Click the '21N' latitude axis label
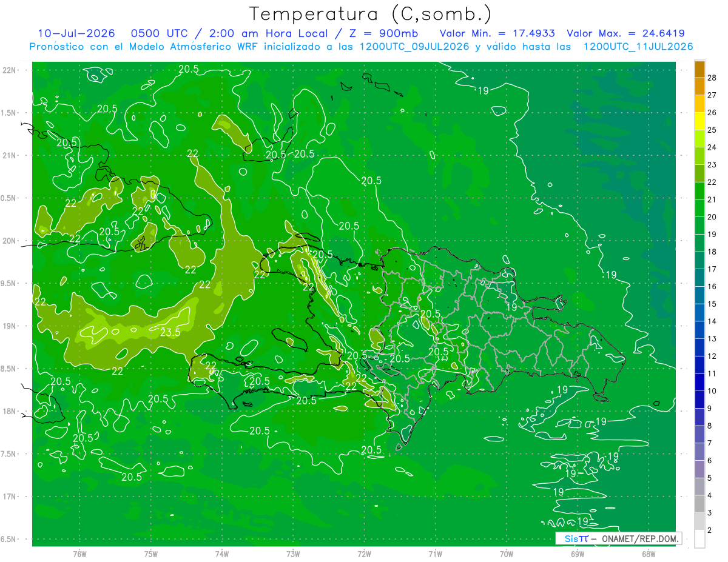 8,155
